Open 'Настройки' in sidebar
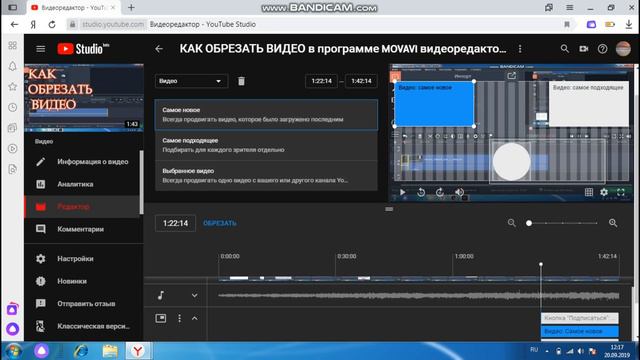 pos(84,259)
